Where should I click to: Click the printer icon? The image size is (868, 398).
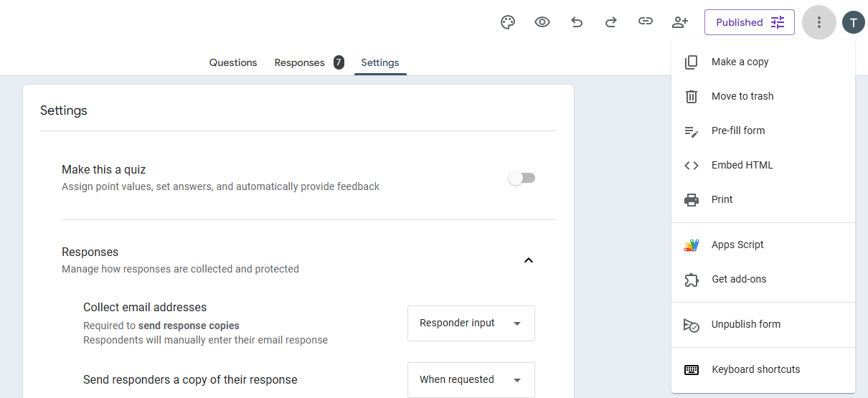click(x=692, y=200)
